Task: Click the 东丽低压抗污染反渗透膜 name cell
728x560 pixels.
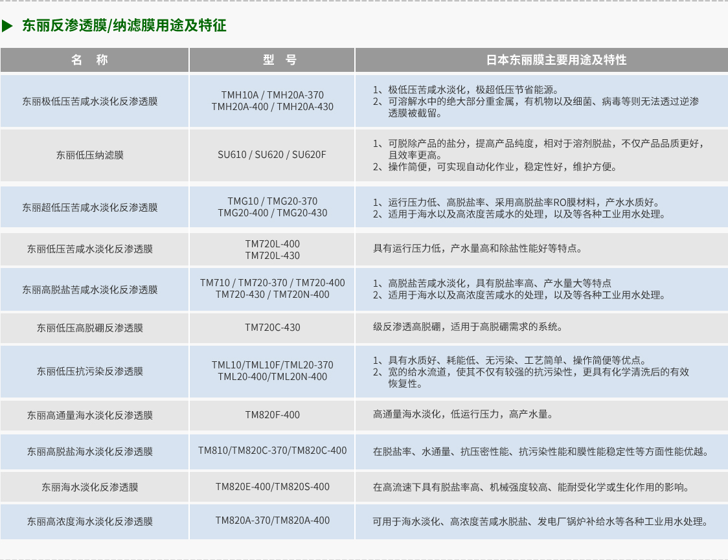Action: [x=90, y=371]
